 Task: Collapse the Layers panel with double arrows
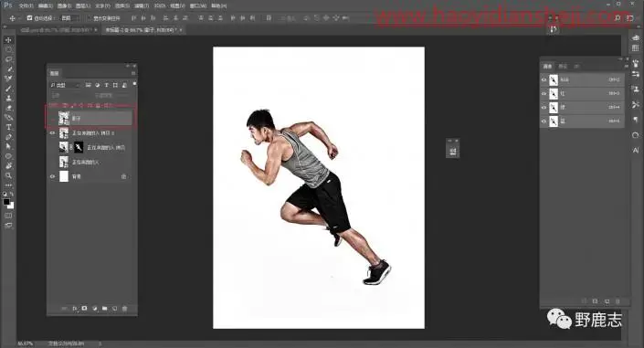click(128, 66)
